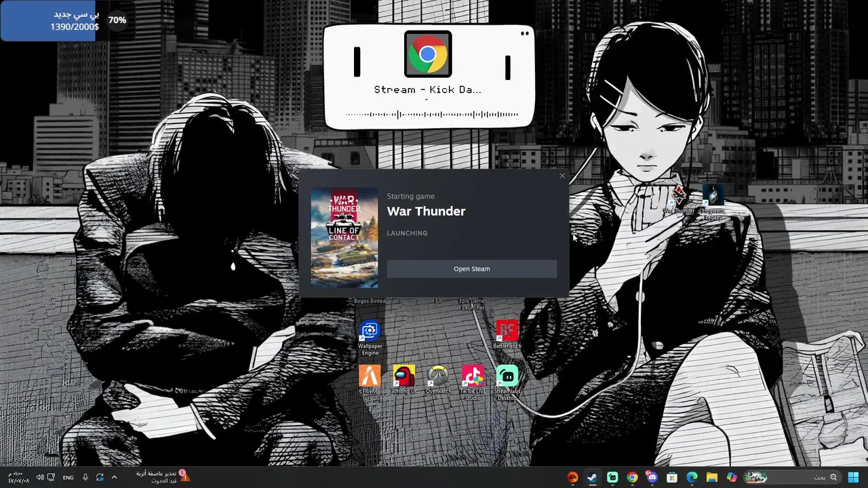The height and width of the screenshot is (488, 868).
Task: Expand the hidden tray icons chevron
Action: point(114,477)
